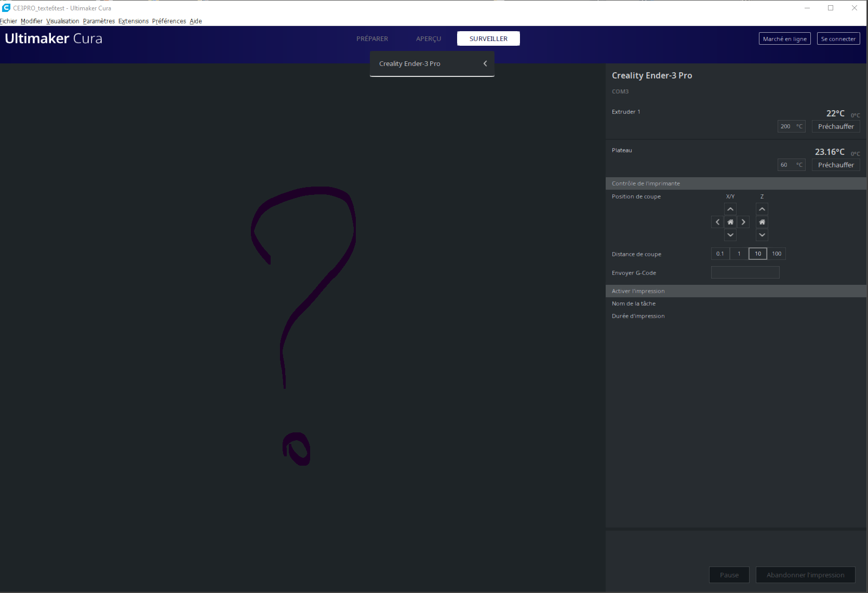Set jog distance to 0.1
868x593 pixels.
pyautogui.click(x=720, y=254)
